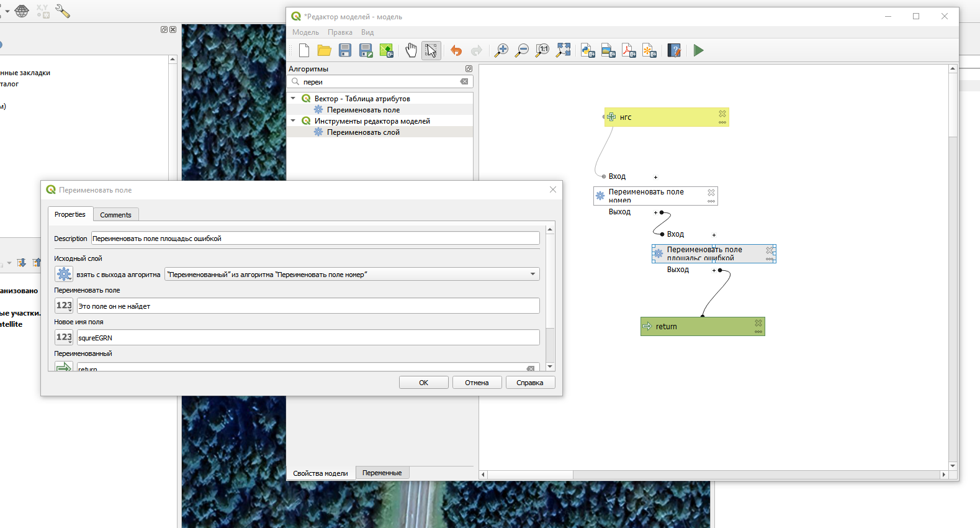Click the Отмена button
Viewport: 980px width, 528px height.
(x=477, y=383)
